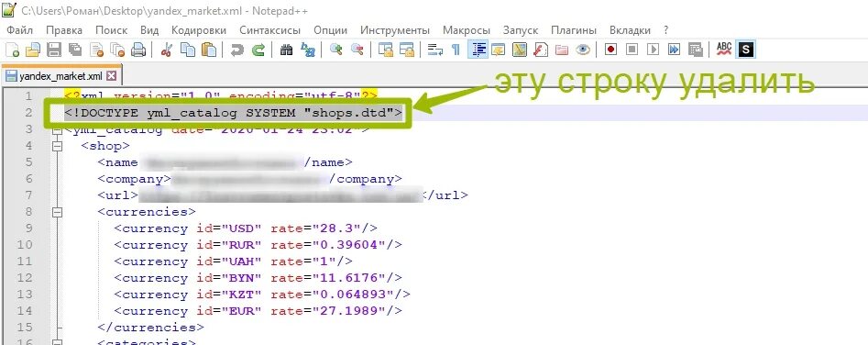Viewport: 868px width, 345px height.
Task: Toggle file monitoring eye icon
Action: point(582,50)
